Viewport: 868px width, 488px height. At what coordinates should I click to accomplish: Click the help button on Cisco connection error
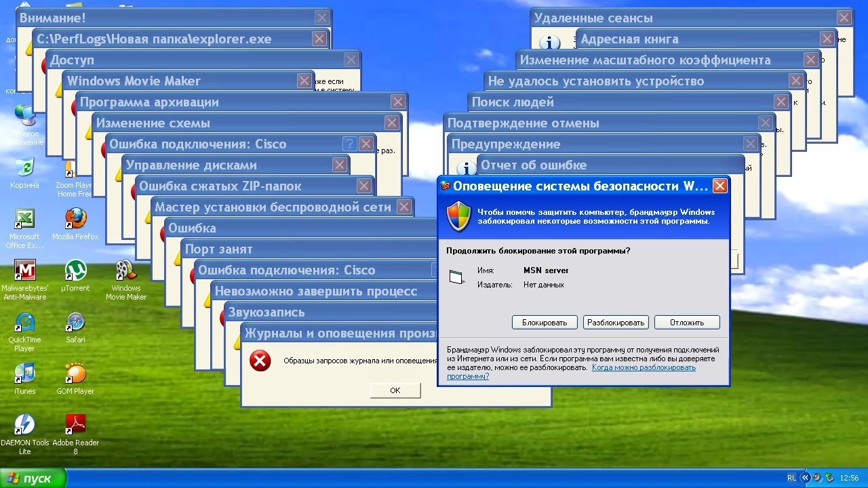point(349,144)
